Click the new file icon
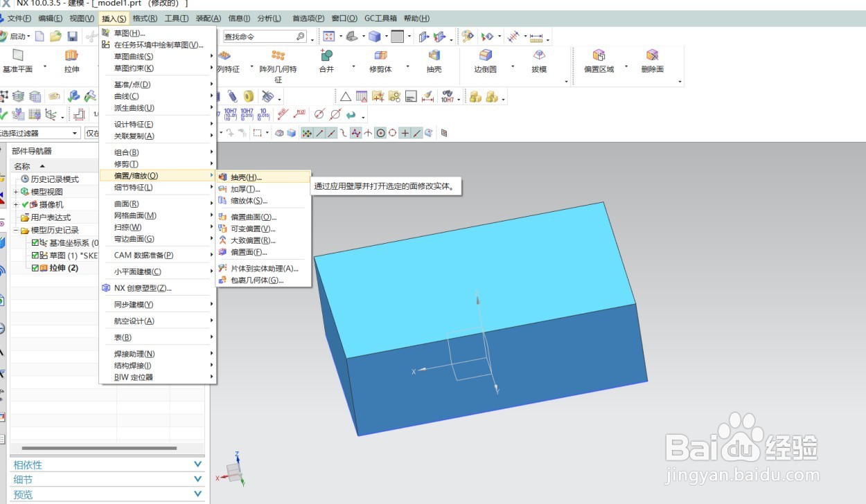The width and height of the screenshot is (866, 504). (x=39, y=36)
